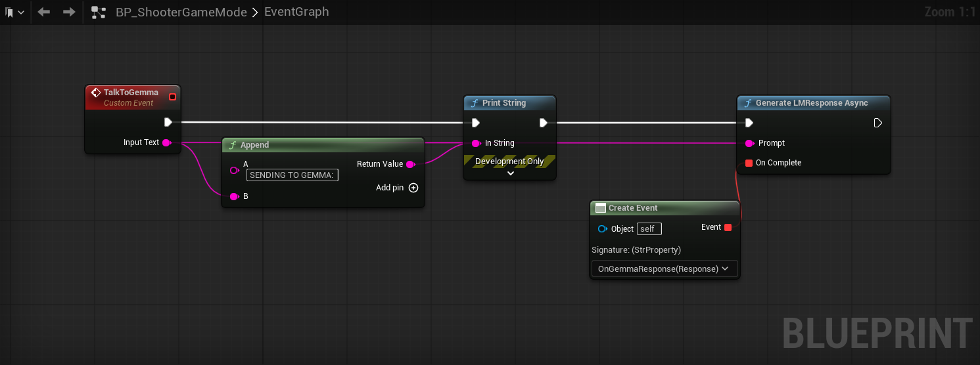Open the OnGemmaResponse signature dropdown
The image size is (980, 365).
[663, 268]
